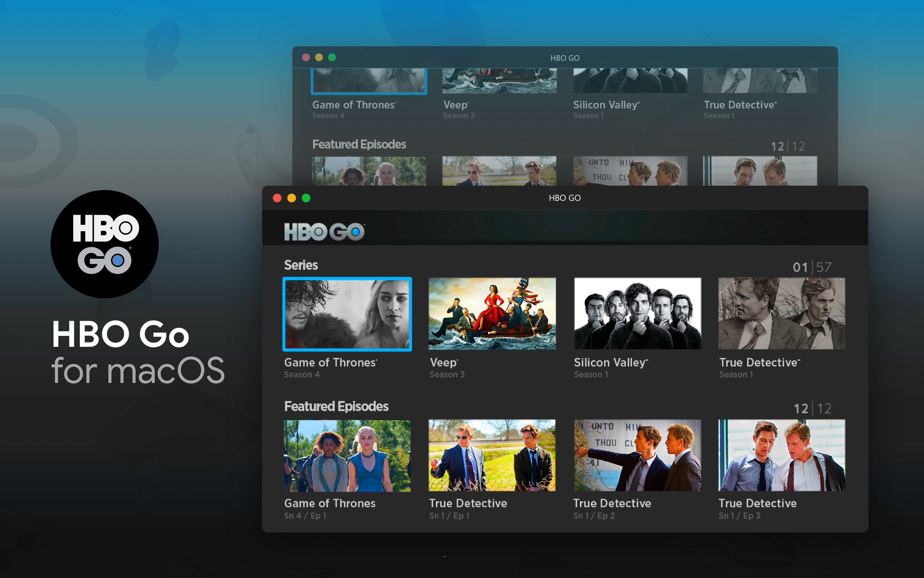This screenshot has width=924, height=578.
Task: Click True Detective title above Sn 1 / Ep 2
Action: [x=612, y=503]
